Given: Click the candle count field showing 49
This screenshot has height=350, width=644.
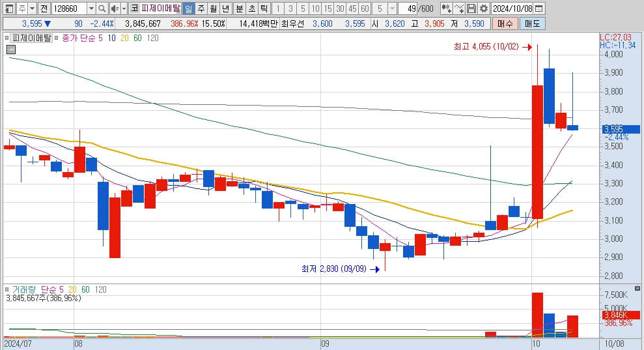Looking at the screenshot, I should click(x=408, y=8).
